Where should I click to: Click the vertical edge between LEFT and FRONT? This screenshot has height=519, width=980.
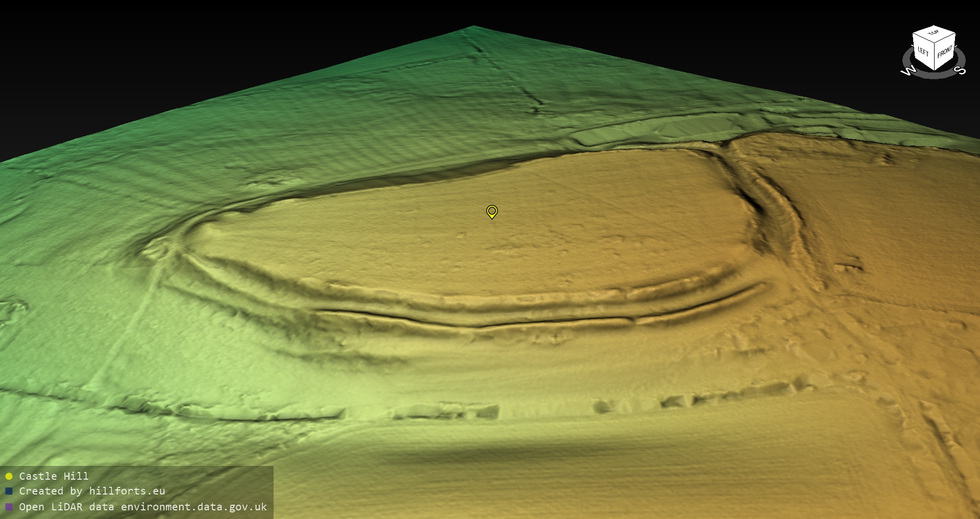point(935,57)
